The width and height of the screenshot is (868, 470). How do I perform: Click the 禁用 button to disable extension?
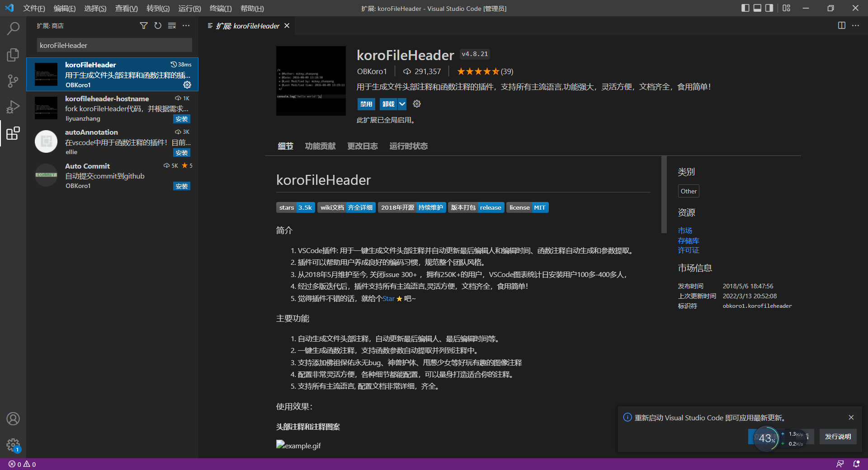pyautogui.click(x=366, y=104)
